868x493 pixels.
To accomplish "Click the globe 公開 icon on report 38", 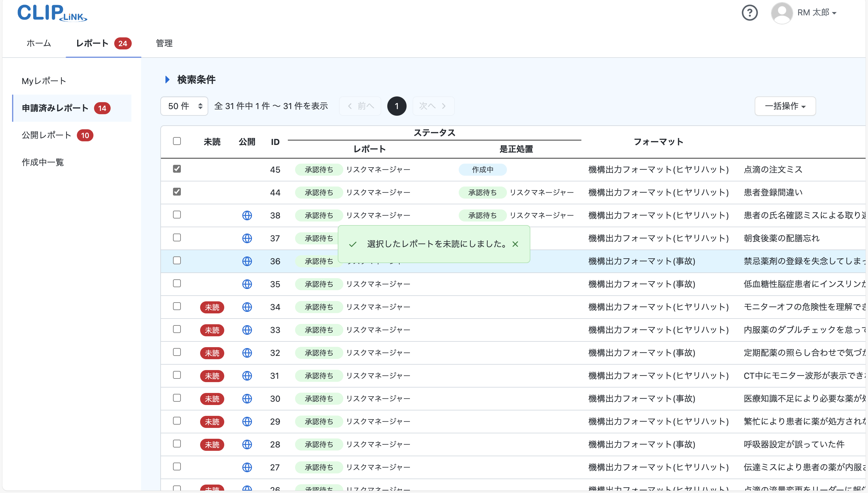I will click(247, 215).
